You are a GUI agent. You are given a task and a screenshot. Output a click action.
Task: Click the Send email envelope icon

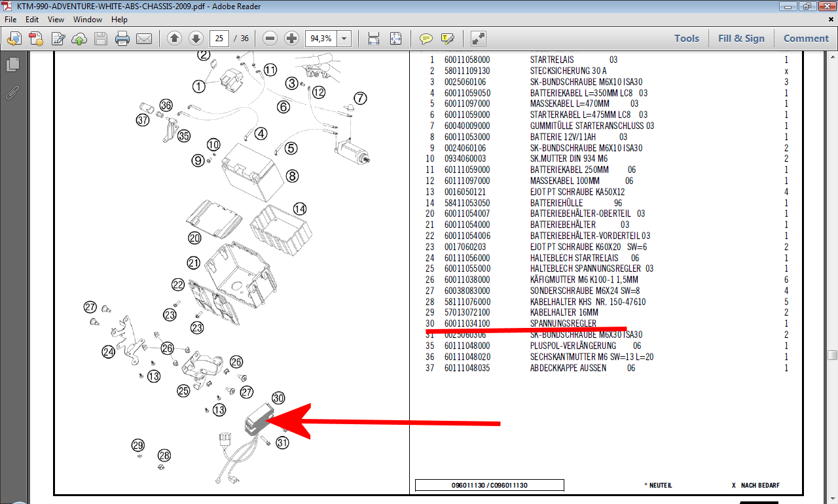tap(144, 39)
